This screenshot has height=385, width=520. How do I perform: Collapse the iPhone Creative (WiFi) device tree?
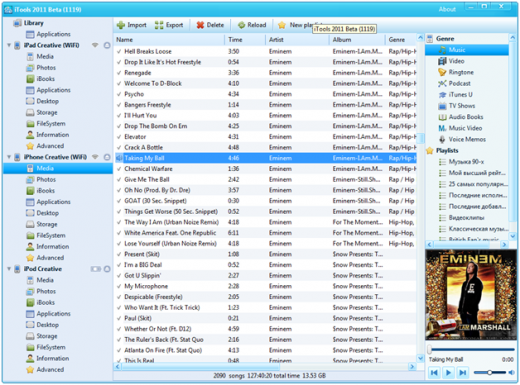pos(9,157)
